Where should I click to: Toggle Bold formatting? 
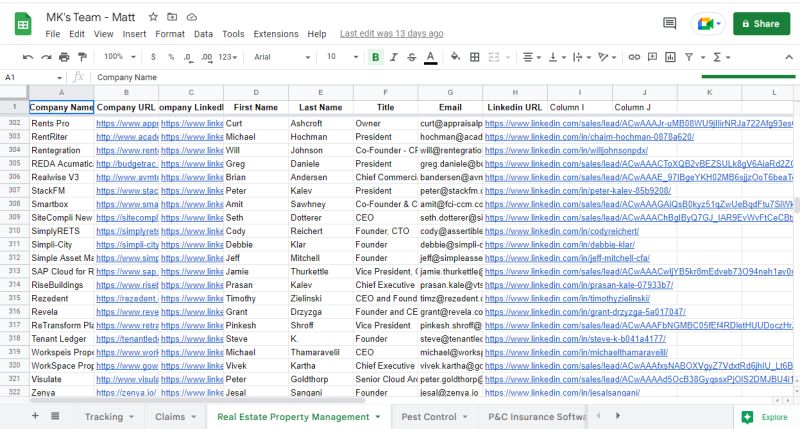coord(376,57)
